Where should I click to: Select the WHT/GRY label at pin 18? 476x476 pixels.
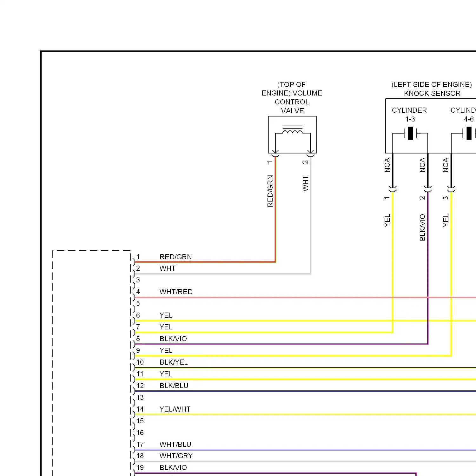click(x=176, y=456)
